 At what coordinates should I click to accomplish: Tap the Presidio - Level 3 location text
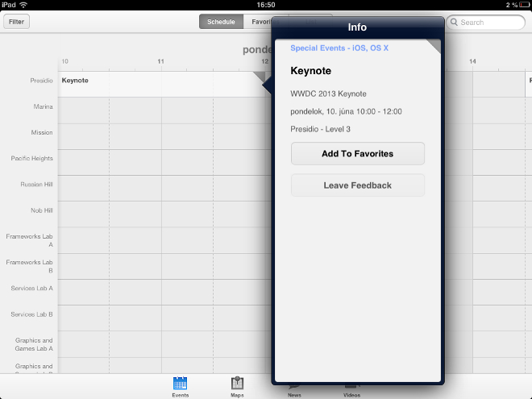point(320,129)
